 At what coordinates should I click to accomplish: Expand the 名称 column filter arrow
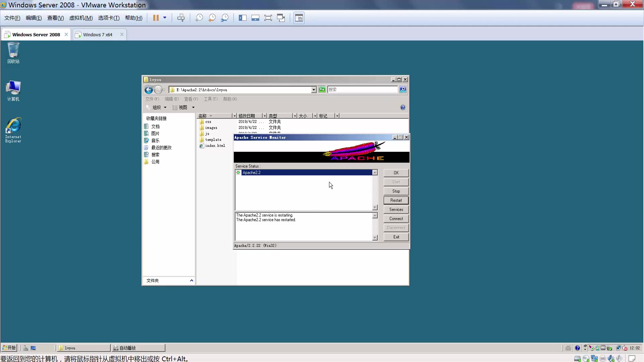tap(234, 116)
